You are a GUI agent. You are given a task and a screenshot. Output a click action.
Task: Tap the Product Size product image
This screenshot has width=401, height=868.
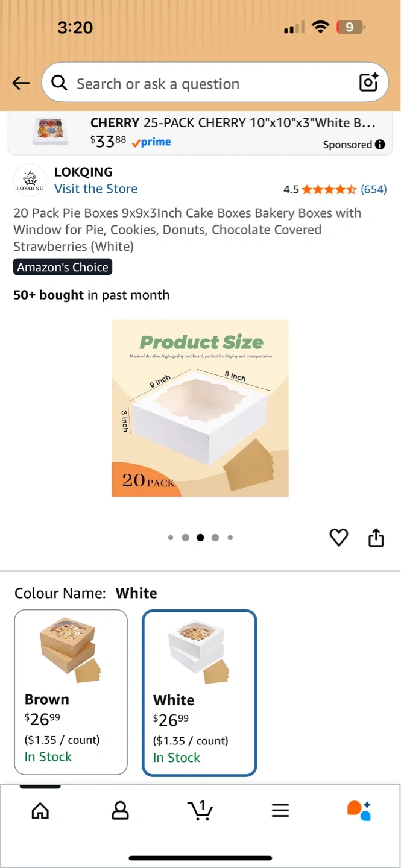pyautogui.click(x=200, y=408)
